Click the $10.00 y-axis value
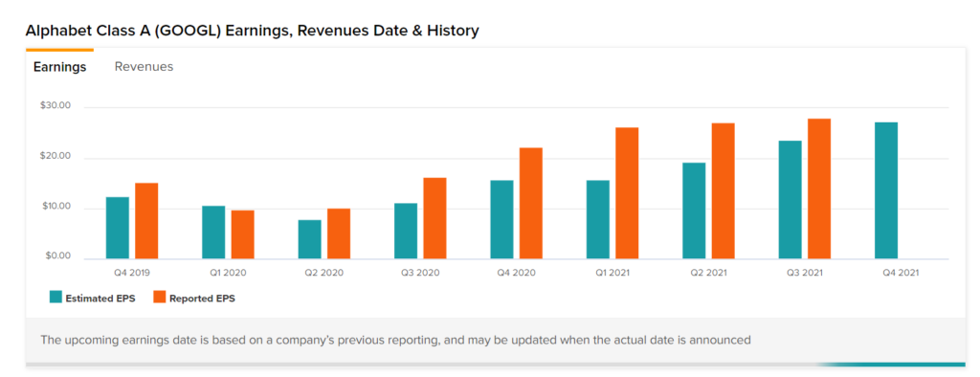Screen dimensions: 980x377 click(x=56, y=207)
